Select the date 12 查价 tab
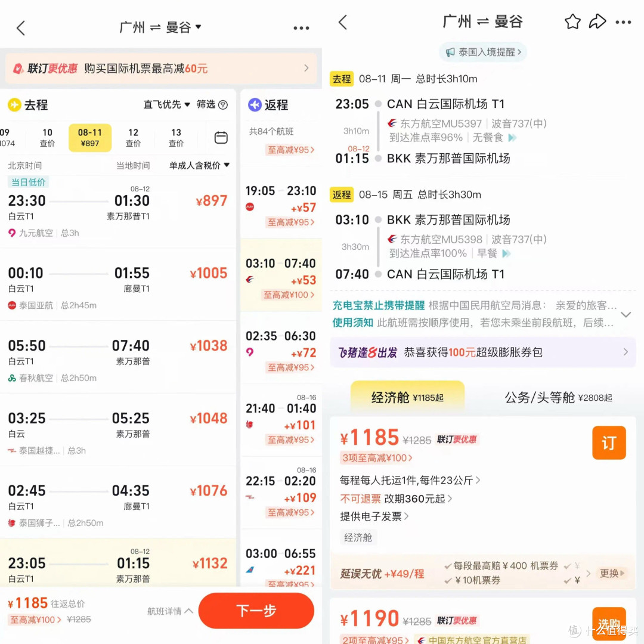Viewport: 644px width, 644px height. pyautogui.click(x=133, y=138)
